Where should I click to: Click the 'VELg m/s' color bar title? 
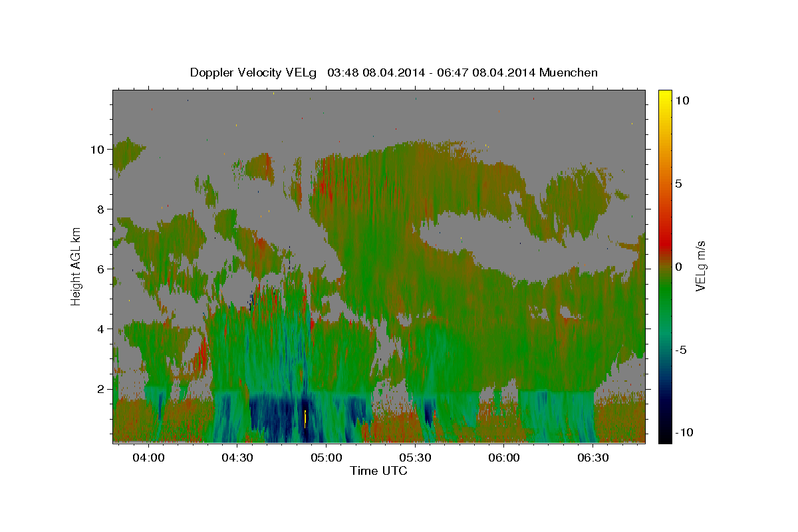tap(702, 266)
